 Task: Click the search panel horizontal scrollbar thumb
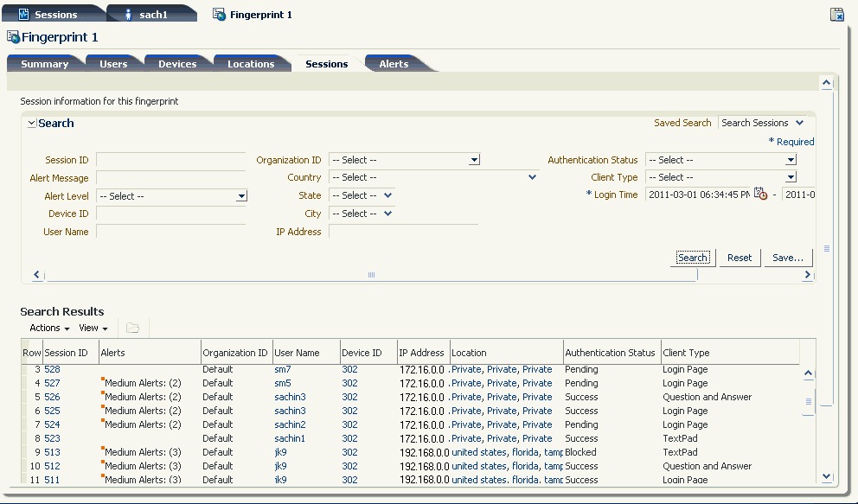371,275
